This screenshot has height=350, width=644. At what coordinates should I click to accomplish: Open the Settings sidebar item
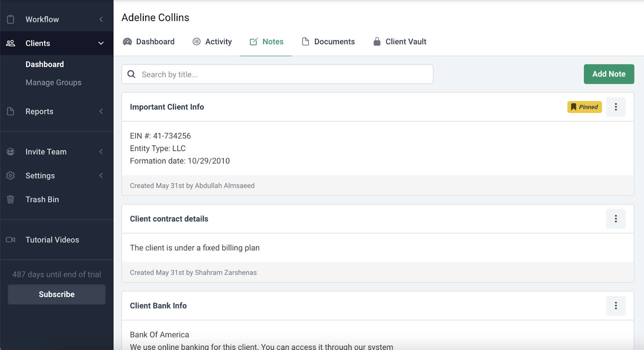[x=57, y=176]
